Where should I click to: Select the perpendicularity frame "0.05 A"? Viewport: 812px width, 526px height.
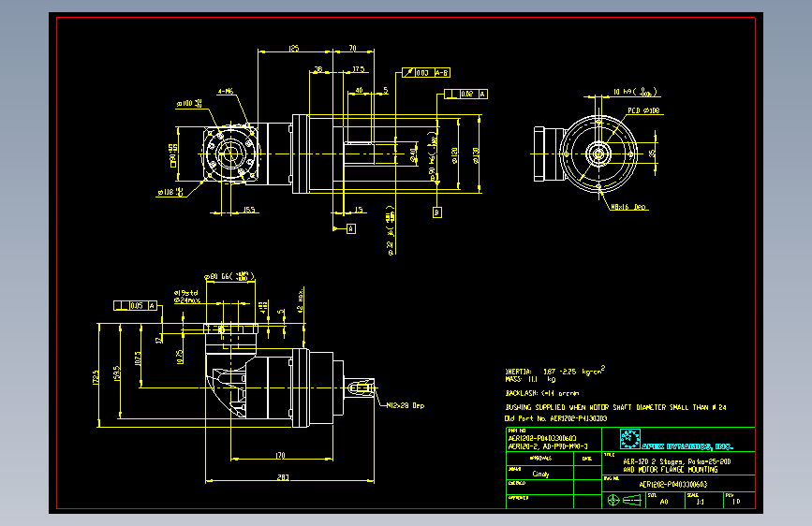coord(136,305)
